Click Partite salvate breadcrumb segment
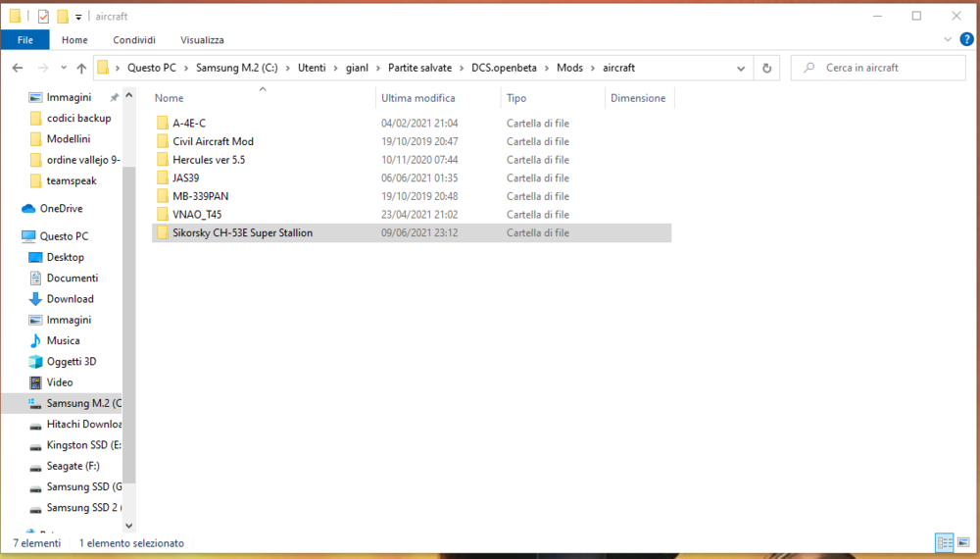The height and width of the screenshot is (559, 980). point(419,68)
